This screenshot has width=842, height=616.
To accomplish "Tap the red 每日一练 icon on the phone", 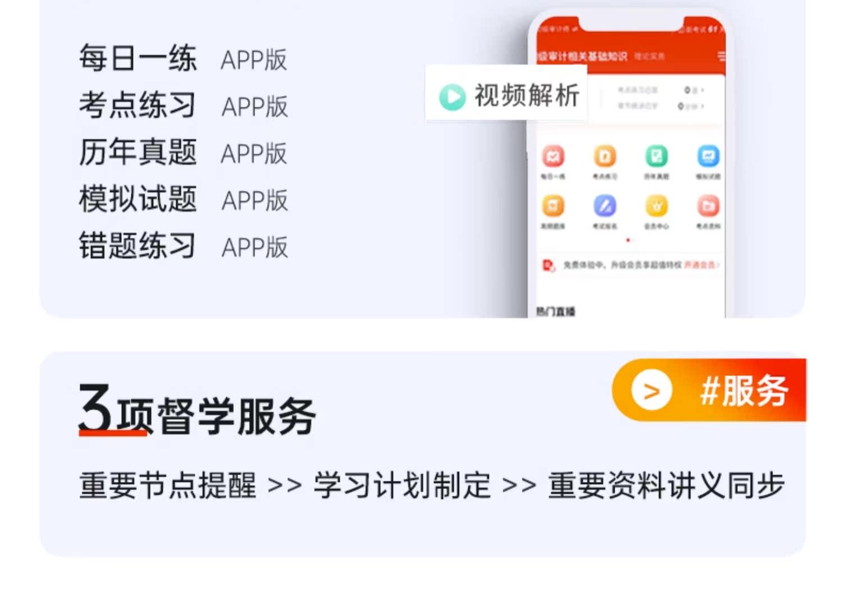I will (553, 157).
